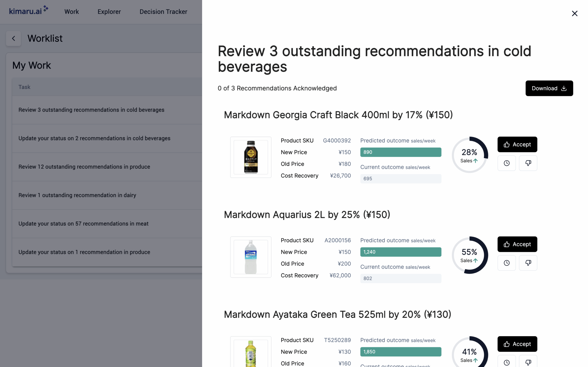The image size is (588, 367).
Task: Open the Decision Tracker nav item
Action: 163,11
